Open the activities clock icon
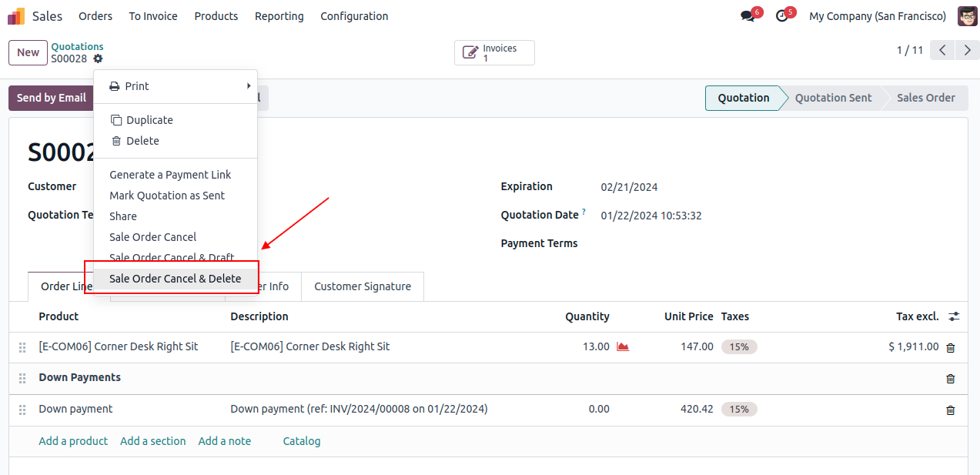The image size is (980, 475). pyautogui.click(x=782, y=16)
